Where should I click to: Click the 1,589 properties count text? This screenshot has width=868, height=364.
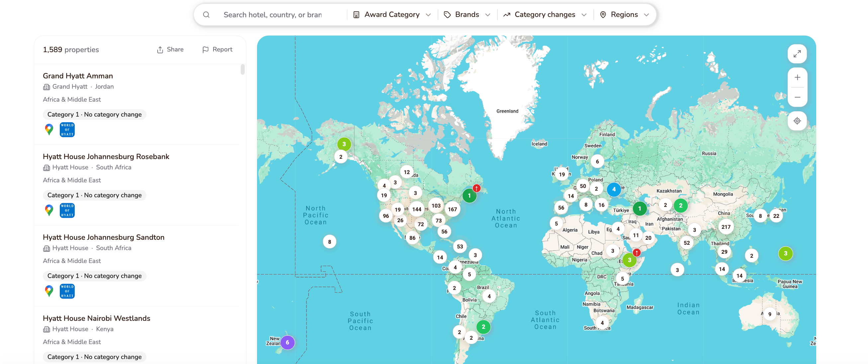[x=71, y=49]
